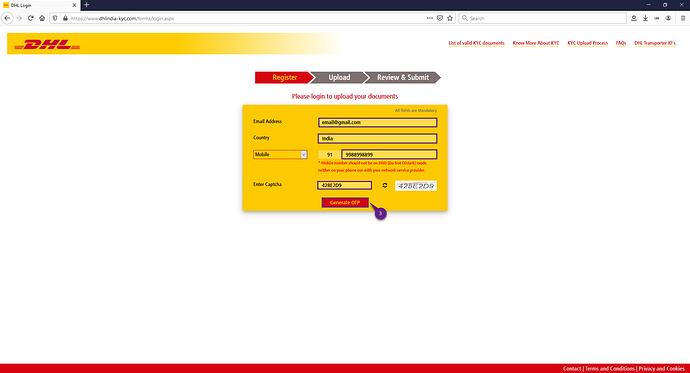The image size is (690, 373).
Task: Open a new browser tab
Action: tap(86, 5)
